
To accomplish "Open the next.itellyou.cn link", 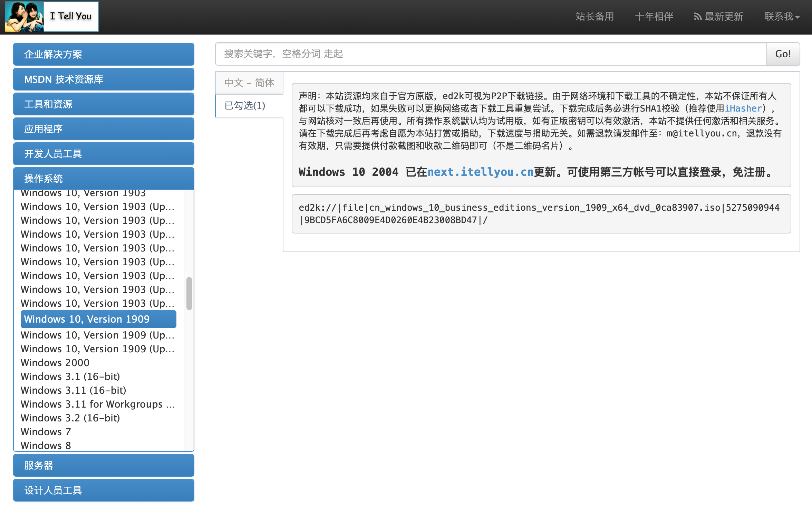I will pyautogui.click(x=481, y=172).
